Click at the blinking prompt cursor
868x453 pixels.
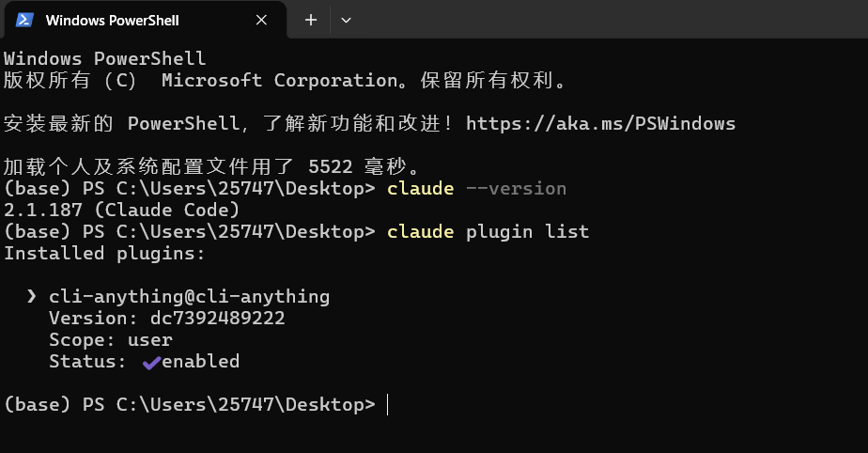(387, 404)
